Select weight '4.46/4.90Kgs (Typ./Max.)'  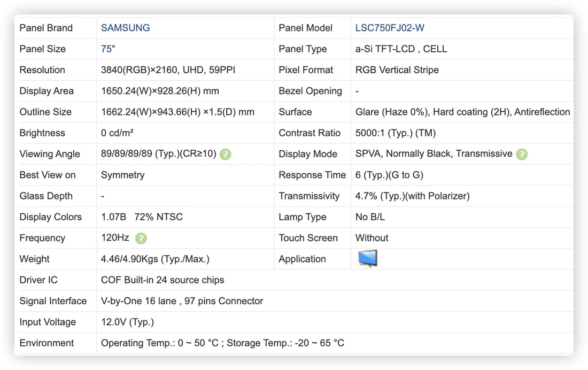155,259
